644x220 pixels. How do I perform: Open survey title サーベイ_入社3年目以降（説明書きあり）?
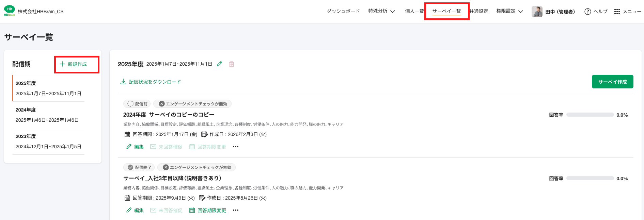coord(173,178)
